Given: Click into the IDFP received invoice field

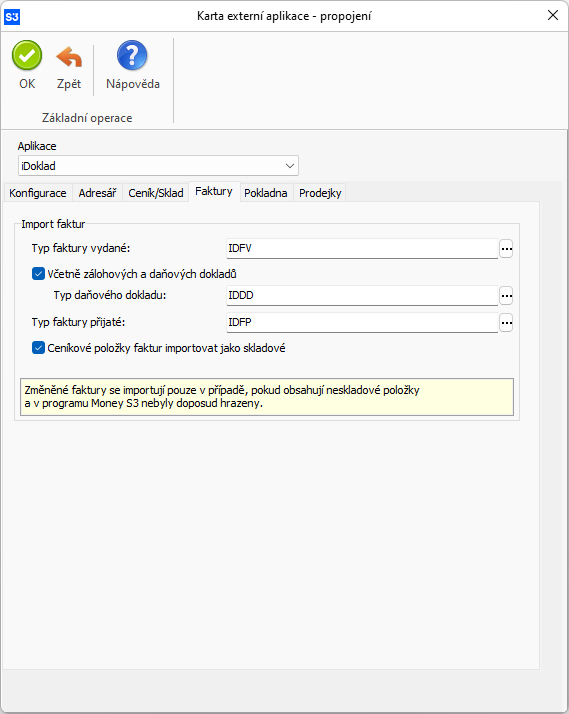Looking at the screenshot, I should pos(362,322).
